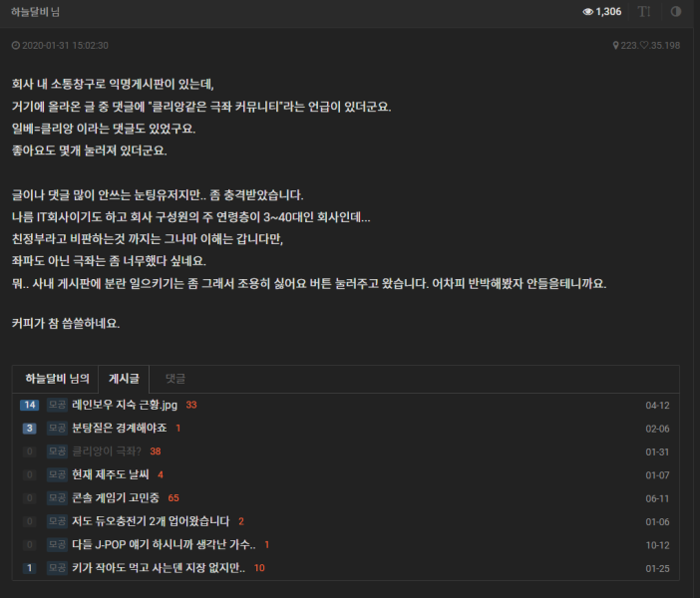Click date 06-11 in the post list
The height and width of the screenshot is (598, 700).
pyautogui.click(x=657, y=498)
